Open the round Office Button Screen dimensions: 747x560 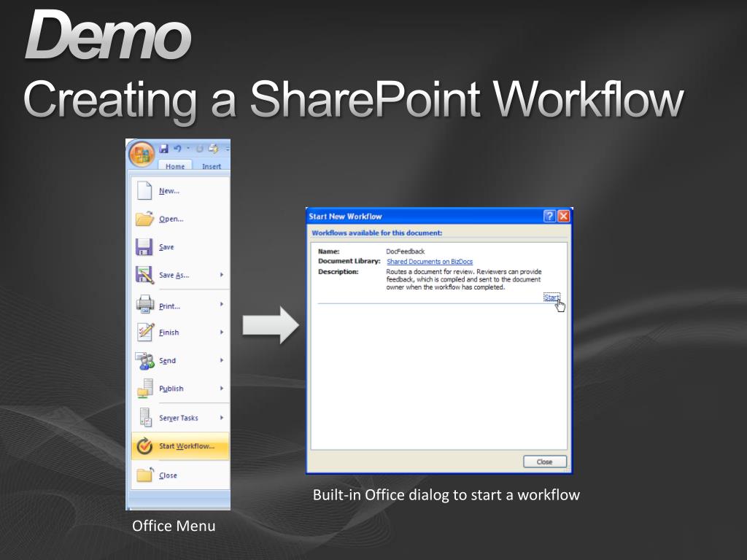pyautogui.click(x=142, y=155)
